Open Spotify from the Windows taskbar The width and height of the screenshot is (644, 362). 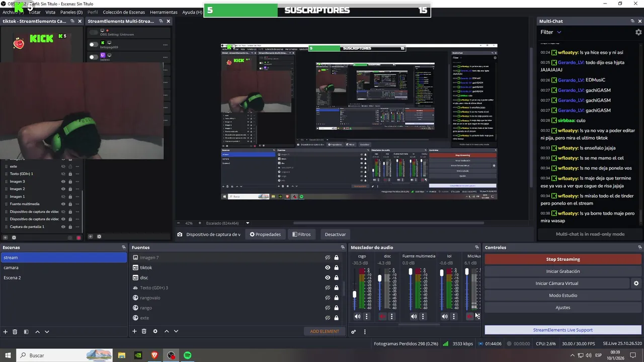187,355
